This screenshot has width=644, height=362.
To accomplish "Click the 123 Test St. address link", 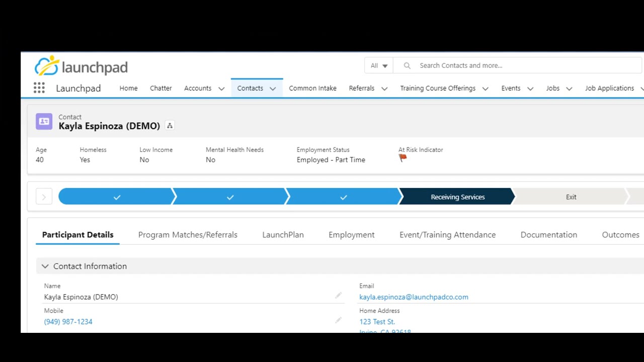I will [x=377, y=322].
